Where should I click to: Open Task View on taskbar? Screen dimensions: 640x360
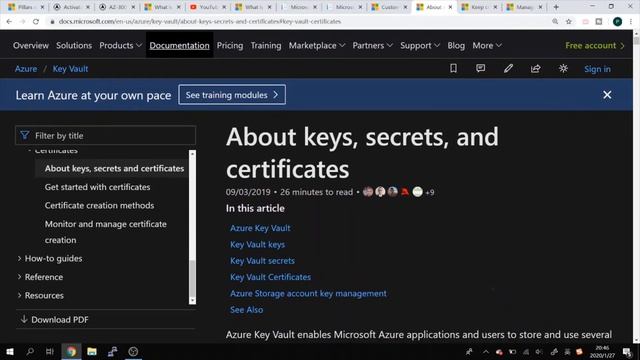click(x=50, y=351)
